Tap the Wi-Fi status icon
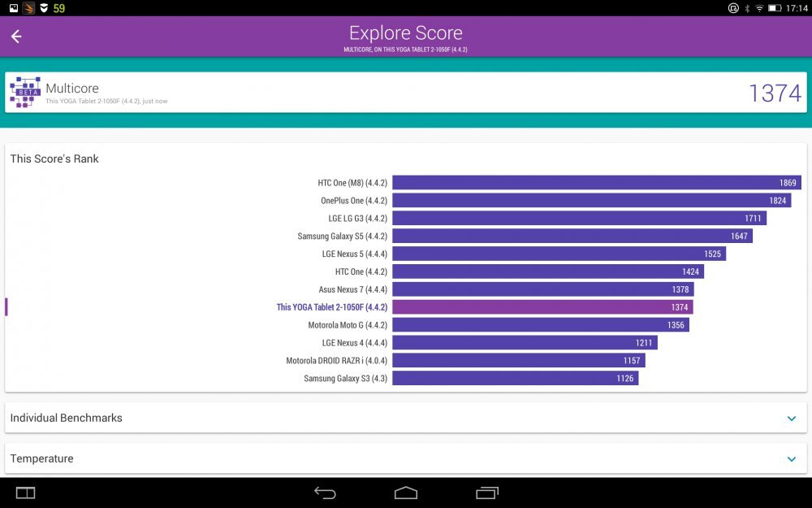The height and width of the screenshot is (508, 812). click(x=760, y=7)
